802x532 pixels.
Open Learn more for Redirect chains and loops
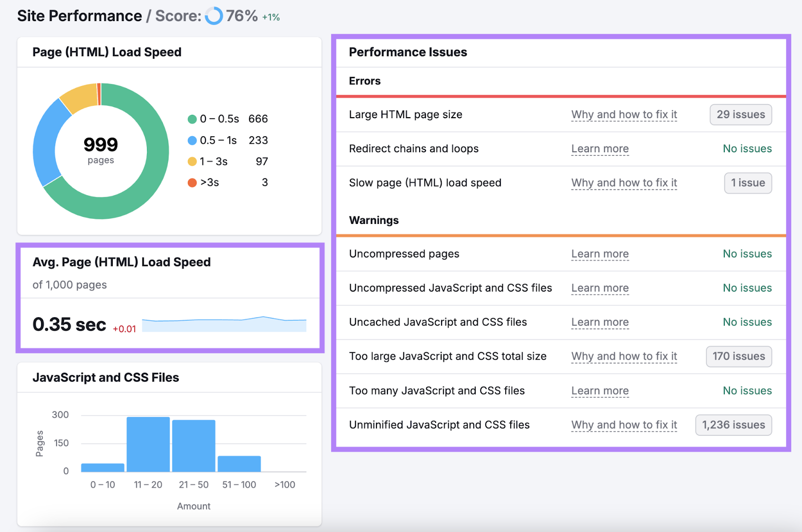click(x=599, y=149)
